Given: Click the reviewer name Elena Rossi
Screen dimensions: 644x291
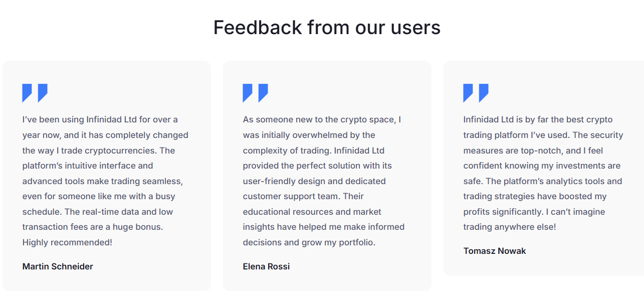Looking at the screenshot, I should (266, 266).
